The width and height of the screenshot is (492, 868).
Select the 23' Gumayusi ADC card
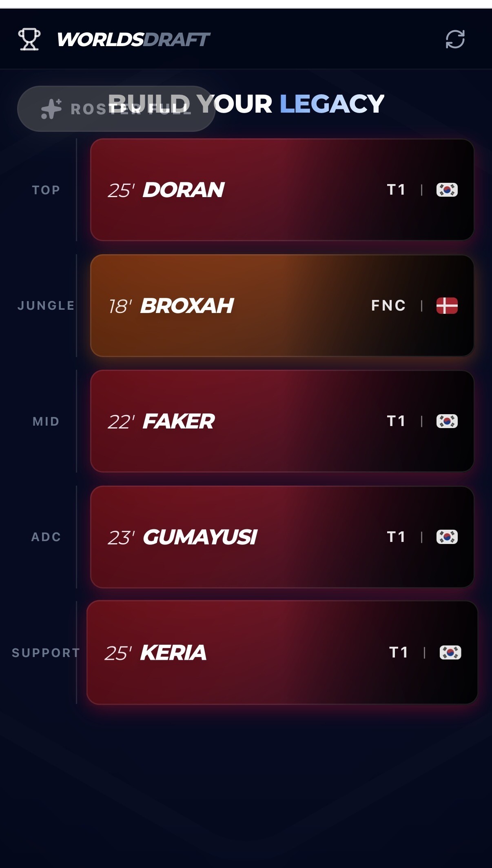(282, 537)
